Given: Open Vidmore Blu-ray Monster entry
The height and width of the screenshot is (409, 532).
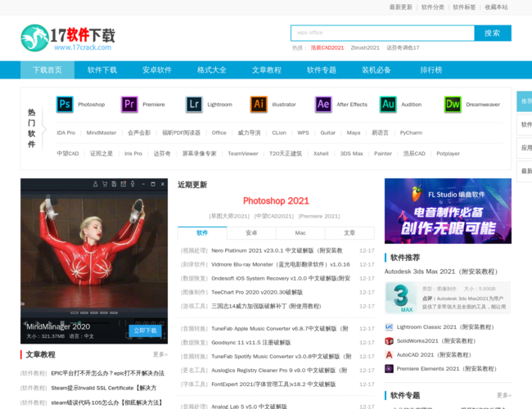Looking at the screenshot, I should coord(281,264).
